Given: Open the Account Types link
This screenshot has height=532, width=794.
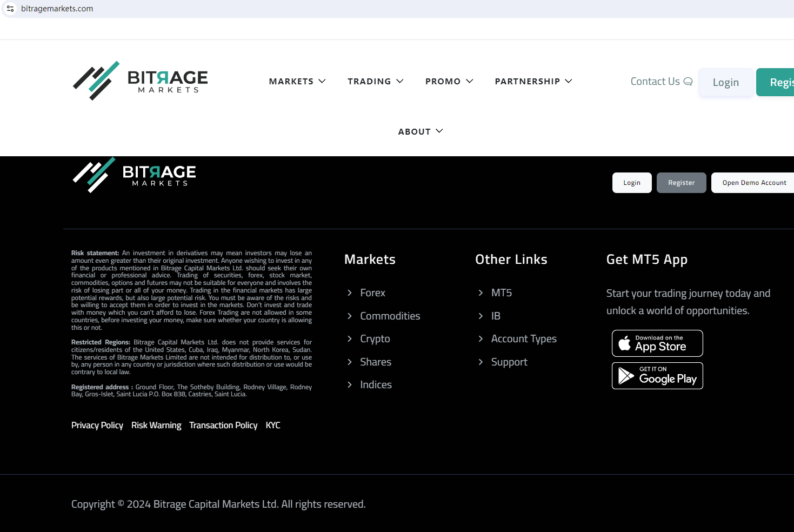Looking at the screenshot, I should 523,339.
